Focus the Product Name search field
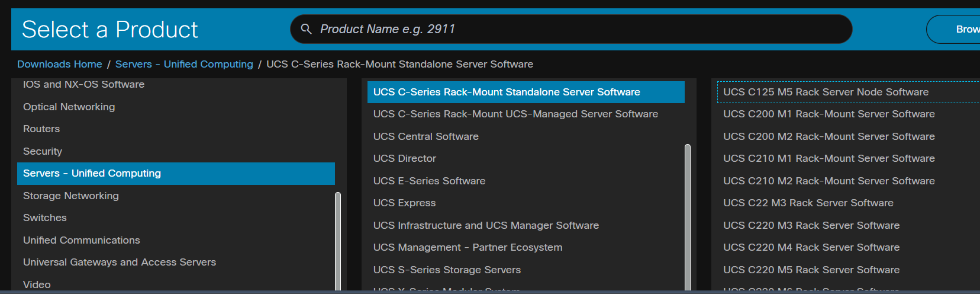The height and width of the screenshot is (294, 980). [571, 29]
